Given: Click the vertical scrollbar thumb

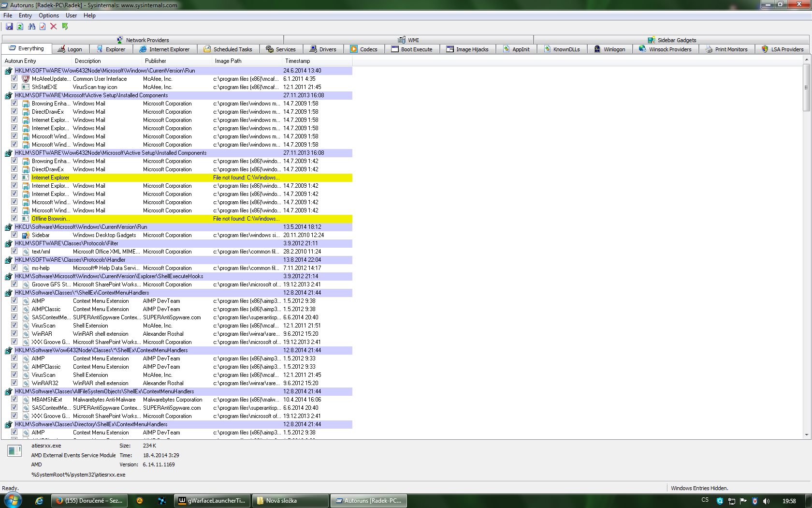Looking at the screenshot, I should 806,88.
